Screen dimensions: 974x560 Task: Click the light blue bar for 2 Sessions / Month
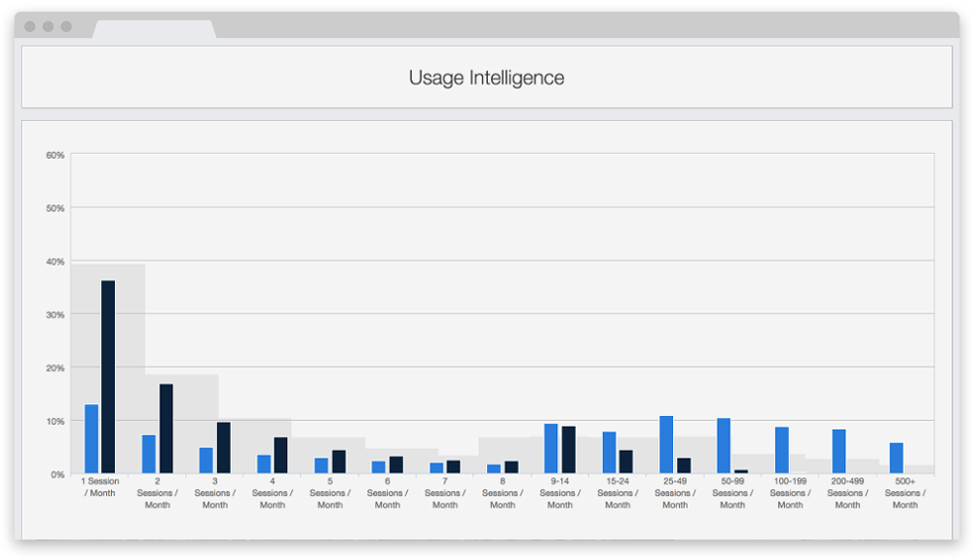tap(149, 454)
